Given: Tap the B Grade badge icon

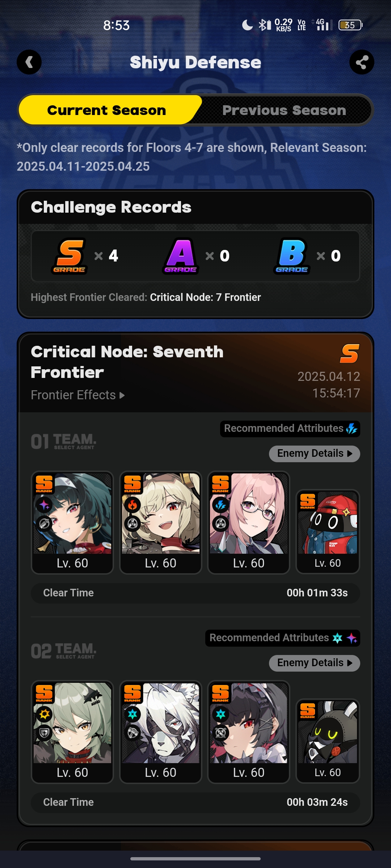Looking at the screenshot, I should click(292, 256).
